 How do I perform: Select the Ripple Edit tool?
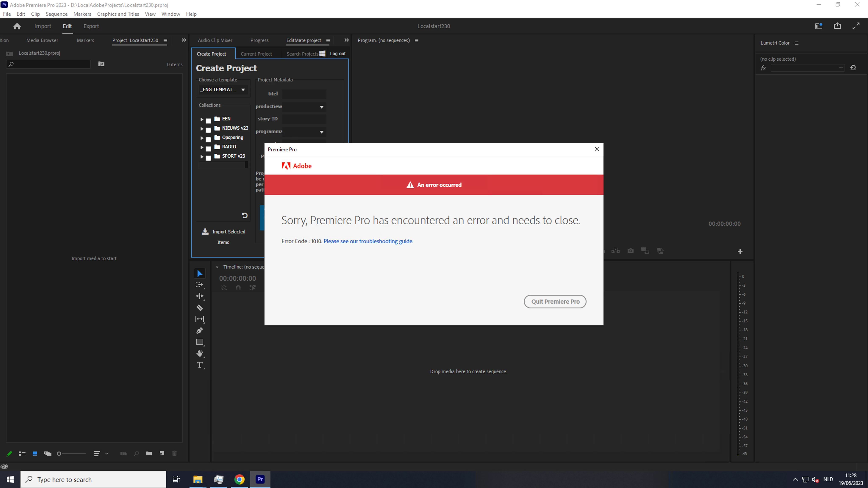point(199,296)
